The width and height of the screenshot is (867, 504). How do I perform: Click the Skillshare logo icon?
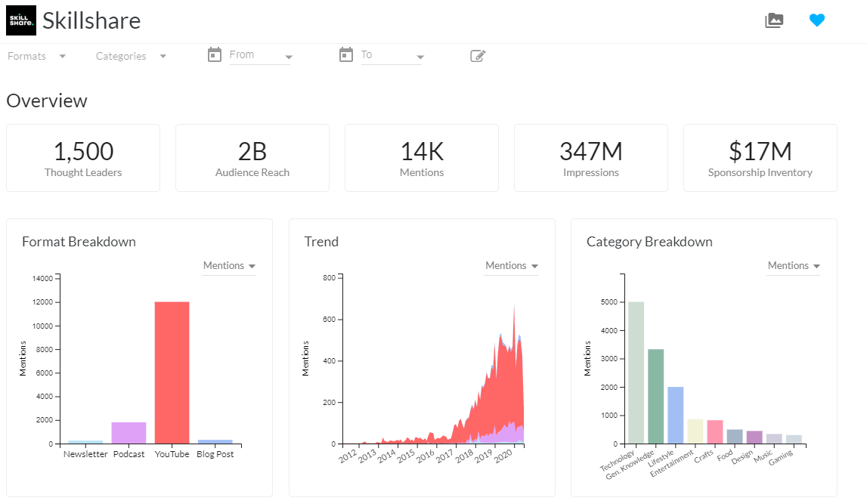click(21, 20)
